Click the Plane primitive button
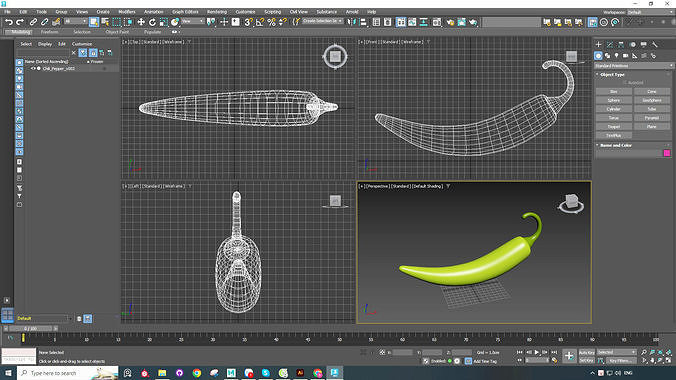Screen dimensions: 676x380 click(652, 126)
